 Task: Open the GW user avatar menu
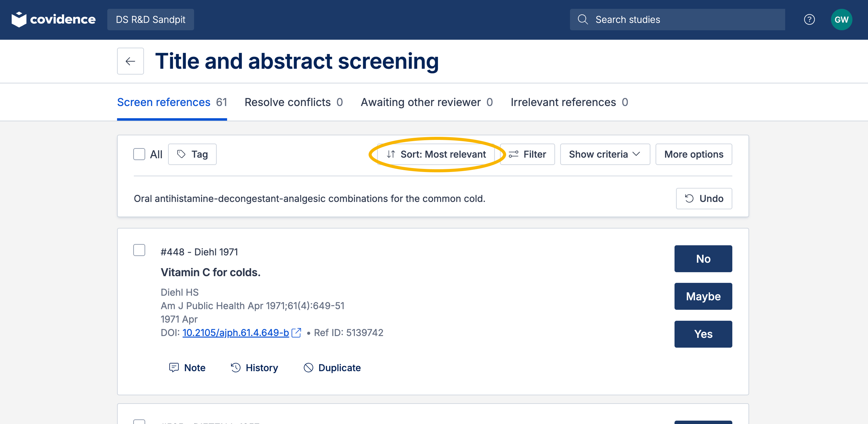(x=841, y=20)
